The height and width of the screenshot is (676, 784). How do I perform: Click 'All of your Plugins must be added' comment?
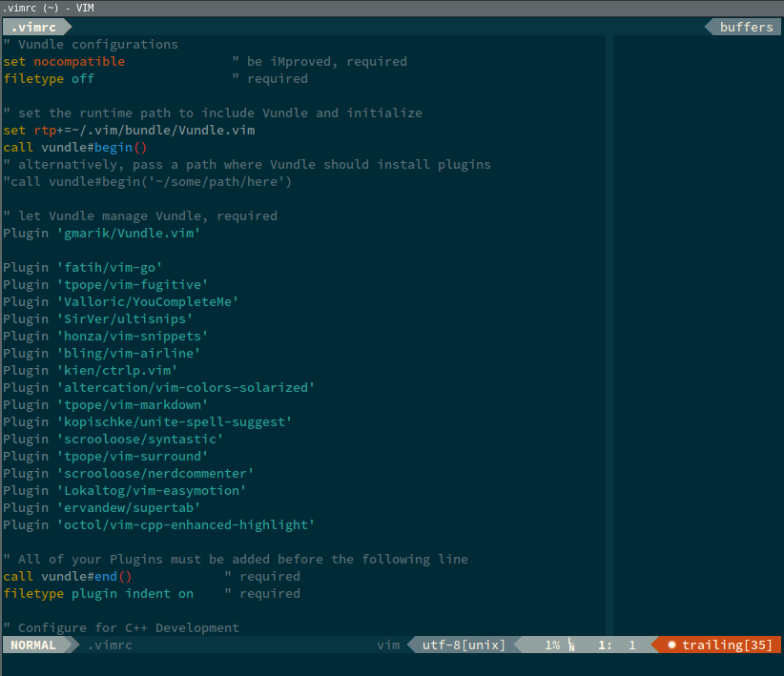click(x=236, y=560)
